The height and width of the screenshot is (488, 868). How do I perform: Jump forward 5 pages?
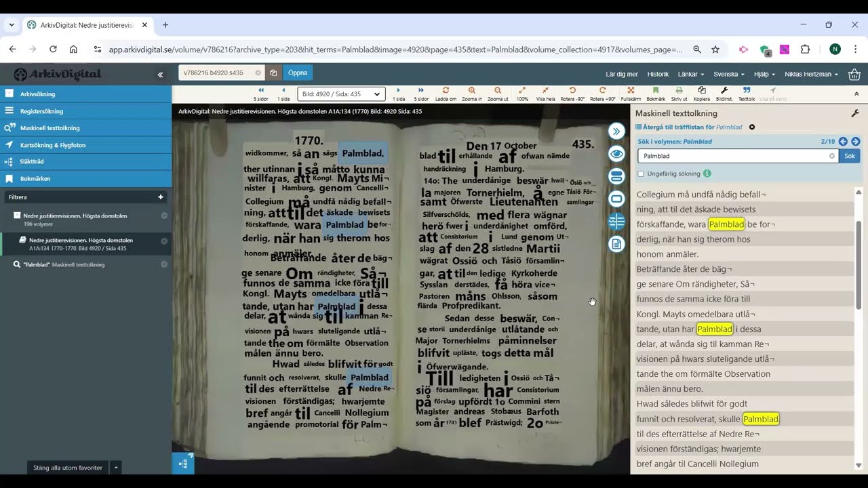[421, 94]
